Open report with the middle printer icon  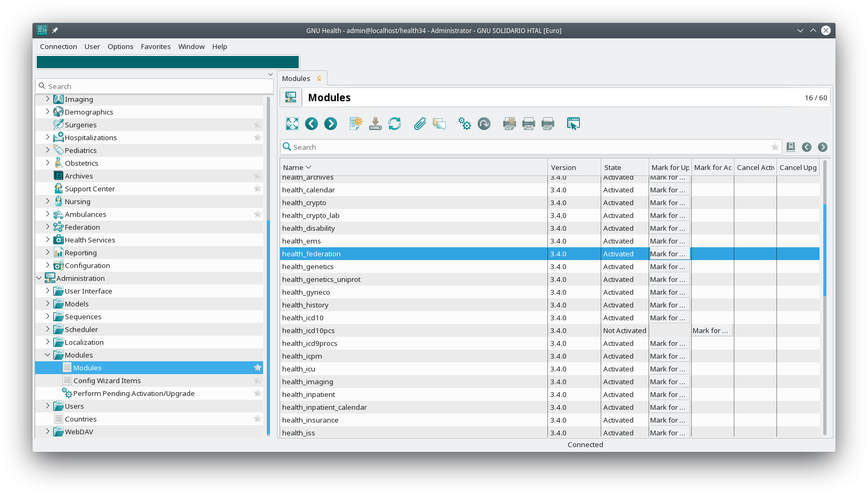(x=529, y=124)
